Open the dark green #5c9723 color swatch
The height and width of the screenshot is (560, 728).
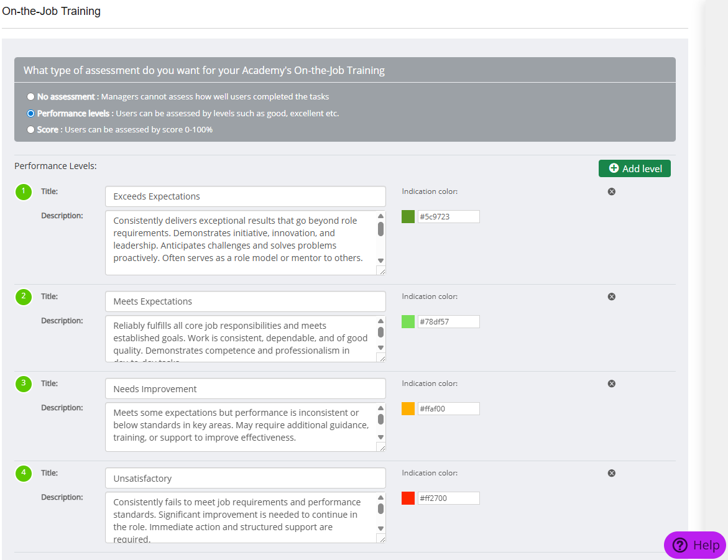tap(408, 217)
